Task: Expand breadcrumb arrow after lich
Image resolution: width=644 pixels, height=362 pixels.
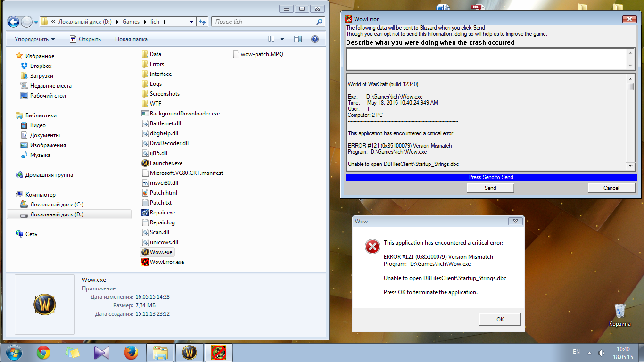Action: 165,22
